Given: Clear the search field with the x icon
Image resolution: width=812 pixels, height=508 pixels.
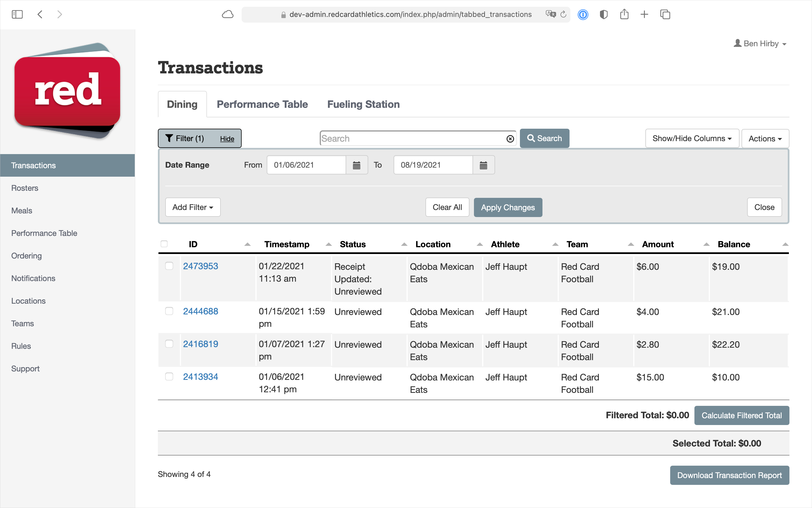Looking at the screenshot, I should [510, 139].
